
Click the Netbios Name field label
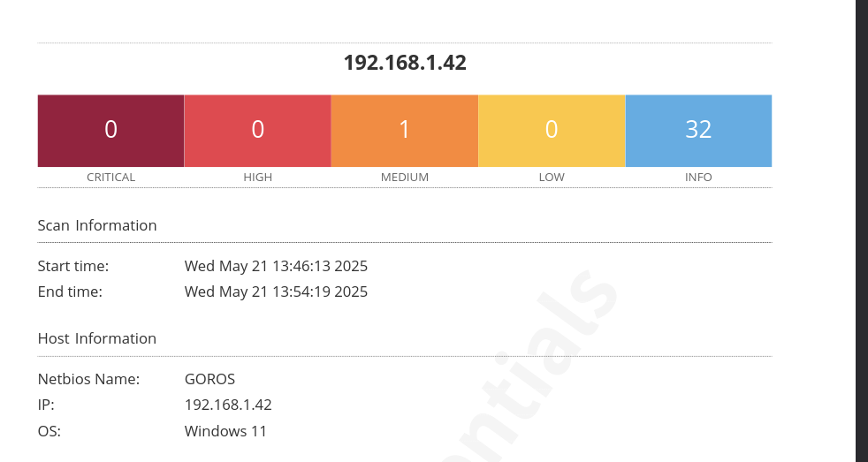[x=88, y=379]
